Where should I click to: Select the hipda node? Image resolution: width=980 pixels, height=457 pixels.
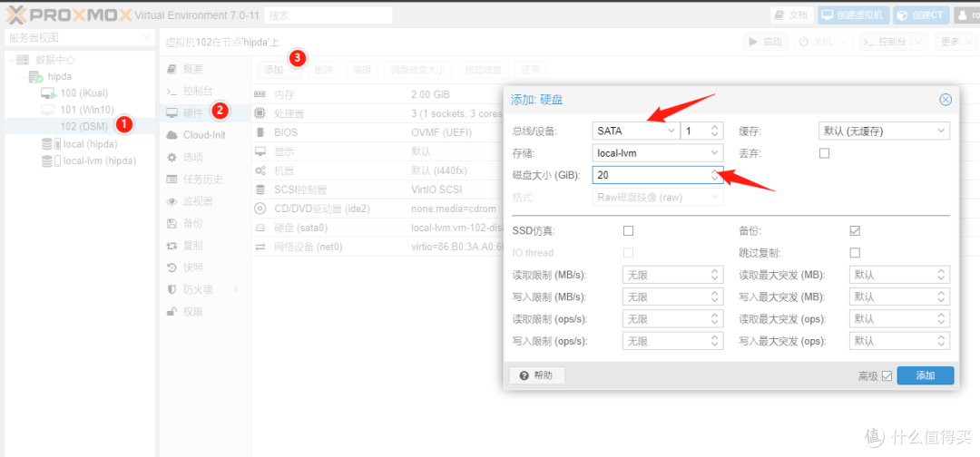point(59,77)
